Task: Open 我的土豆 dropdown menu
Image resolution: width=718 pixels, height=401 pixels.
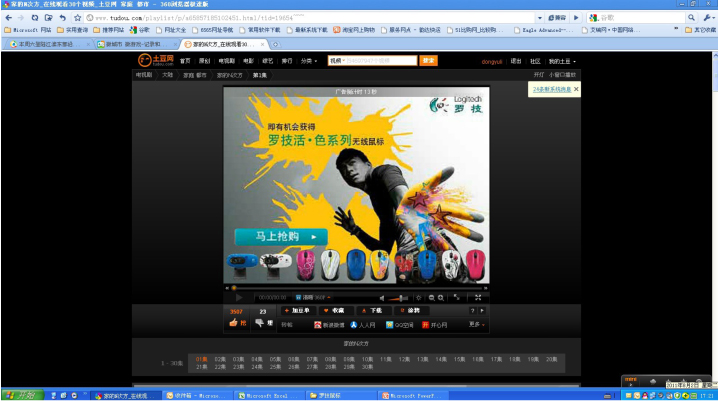Action: coord(562,61)
